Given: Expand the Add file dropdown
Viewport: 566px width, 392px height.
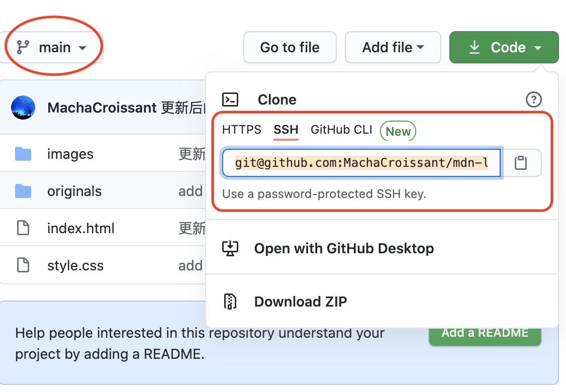Looking at the screenshot, I should (x=393, y=48).
